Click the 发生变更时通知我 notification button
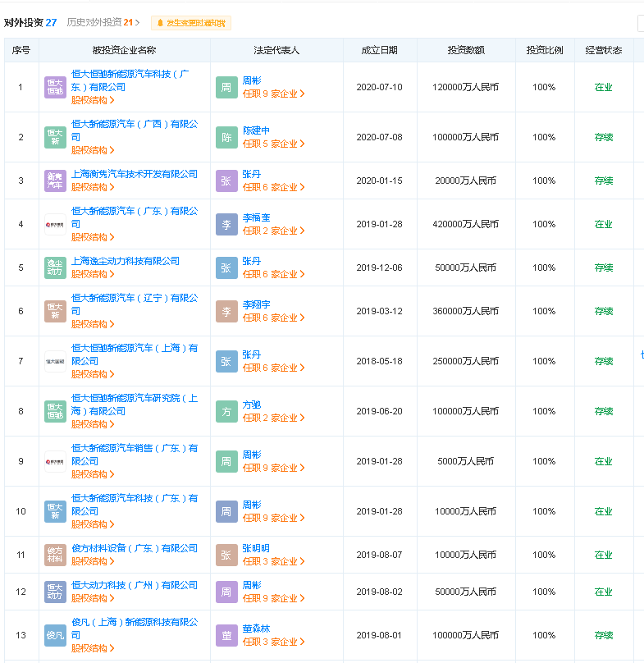The width and height of the screenshot is (644, 663). [x=191, y=23]
